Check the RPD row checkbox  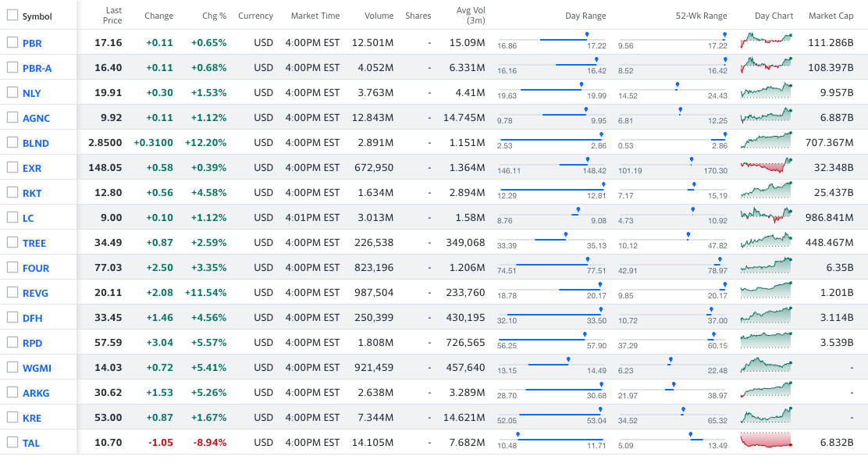[12, 342]
